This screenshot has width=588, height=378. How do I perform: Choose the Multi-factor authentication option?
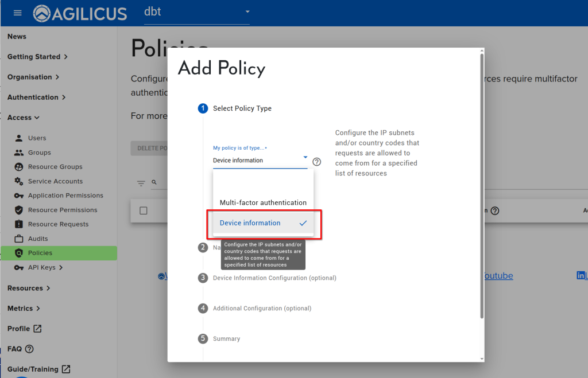pos(263,202)
